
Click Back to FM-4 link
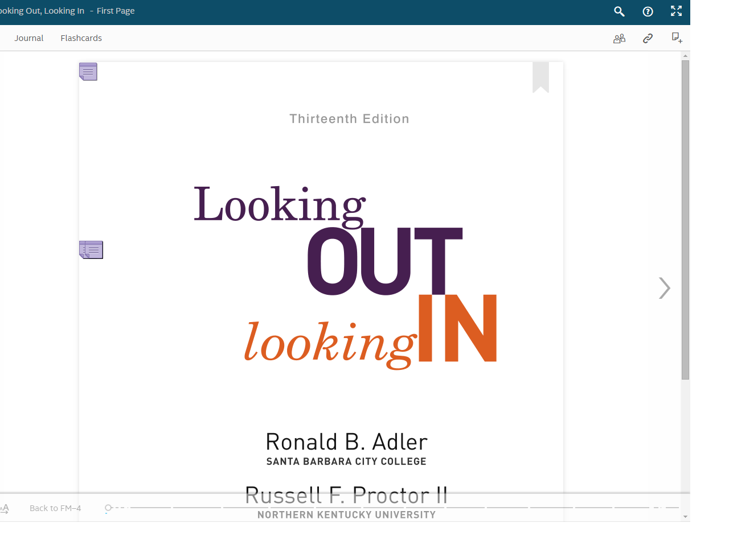(55, 508)
